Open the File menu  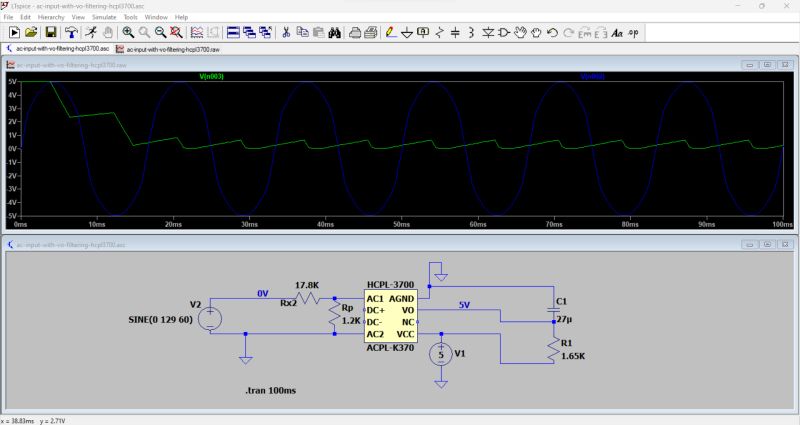tap(8, 17)
